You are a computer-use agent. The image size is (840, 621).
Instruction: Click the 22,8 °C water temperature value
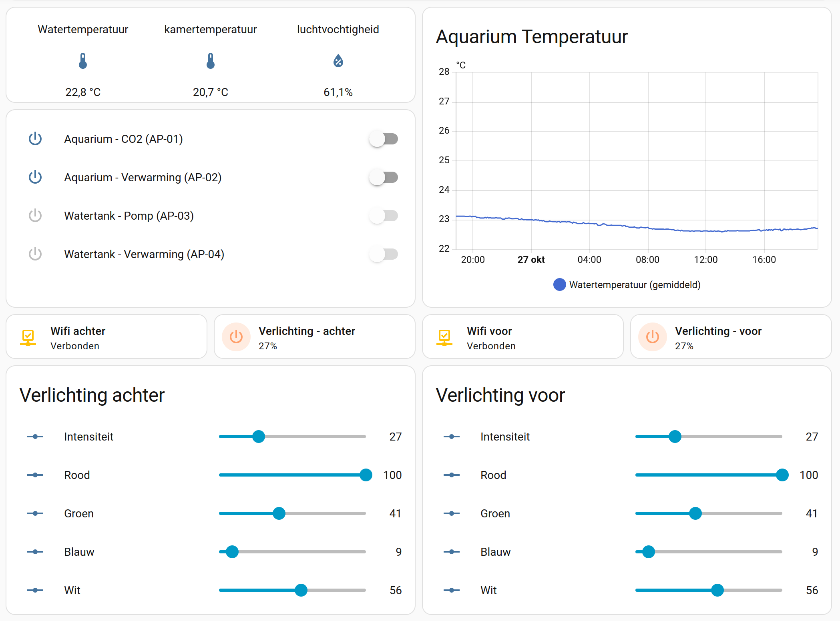pos(83,92)
